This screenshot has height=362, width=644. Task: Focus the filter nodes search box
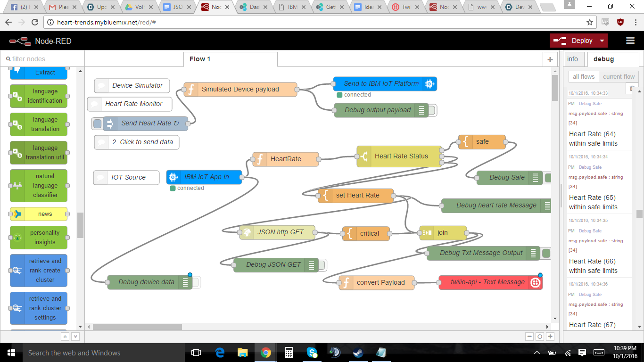click(42, 59)
